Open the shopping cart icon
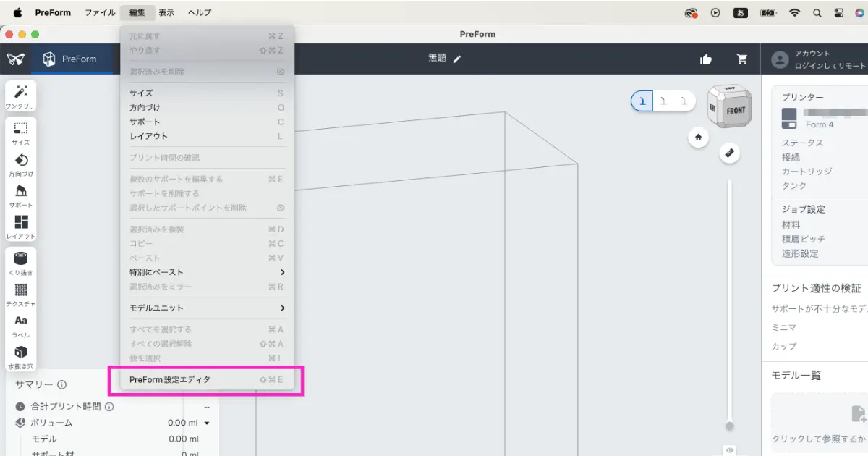Screen dimensions: 868x456 click(742, 59)
